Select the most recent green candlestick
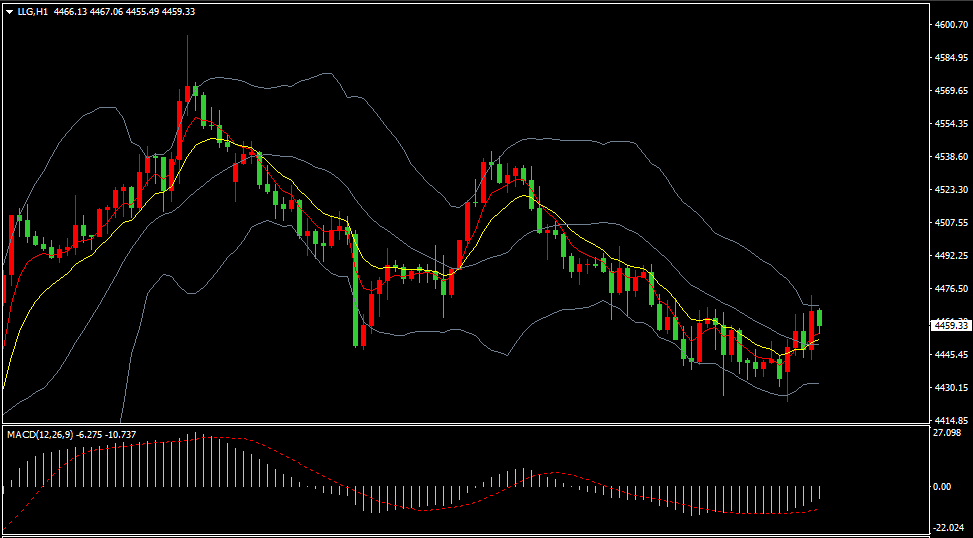Image resolution: width=973 pixels, height=538 pixels. (820, 317)
